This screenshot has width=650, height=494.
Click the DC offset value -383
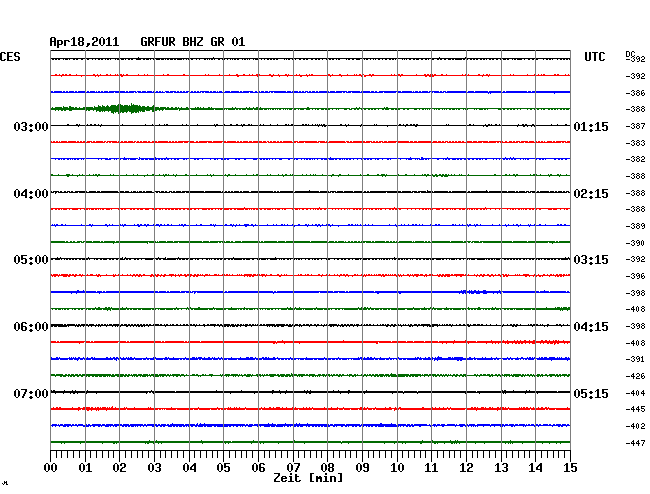coord(635,143)
